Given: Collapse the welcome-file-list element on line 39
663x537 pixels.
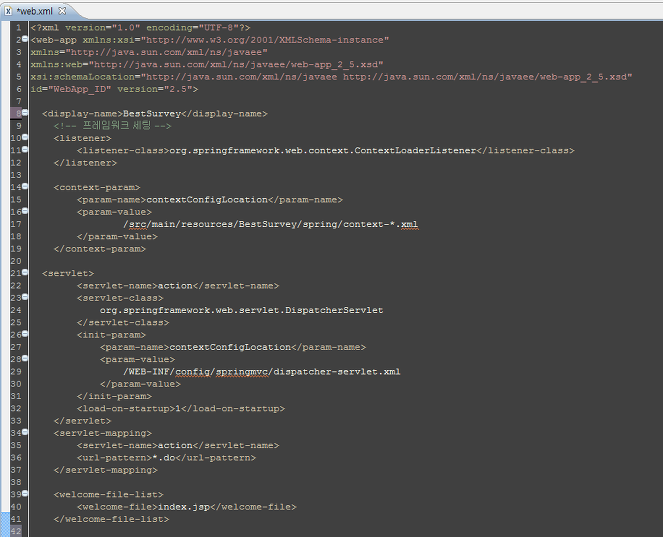Looking at the screenshot, I should click(25, 493).
